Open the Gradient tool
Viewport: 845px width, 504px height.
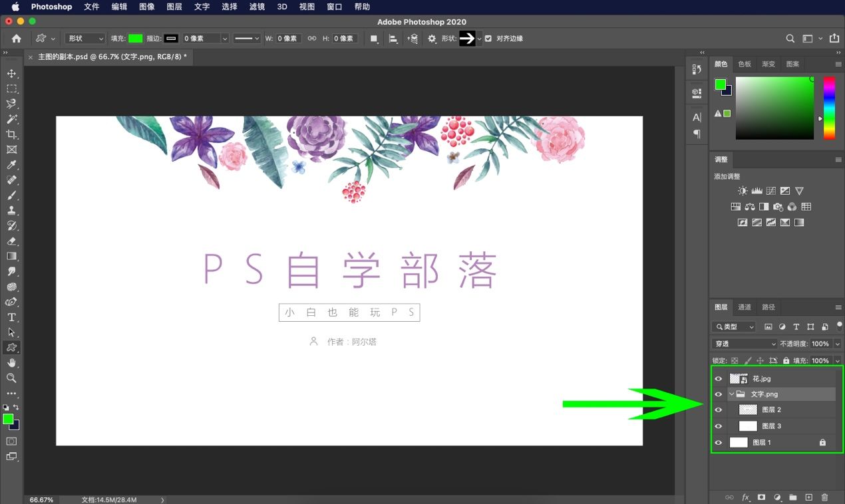tap(11, 257)
